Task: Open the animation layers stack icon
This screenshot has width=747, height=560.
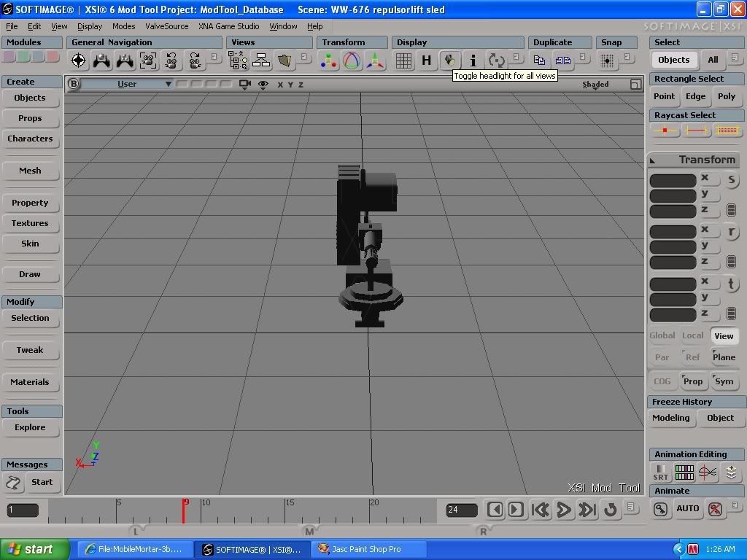Action: pos(731,472)
